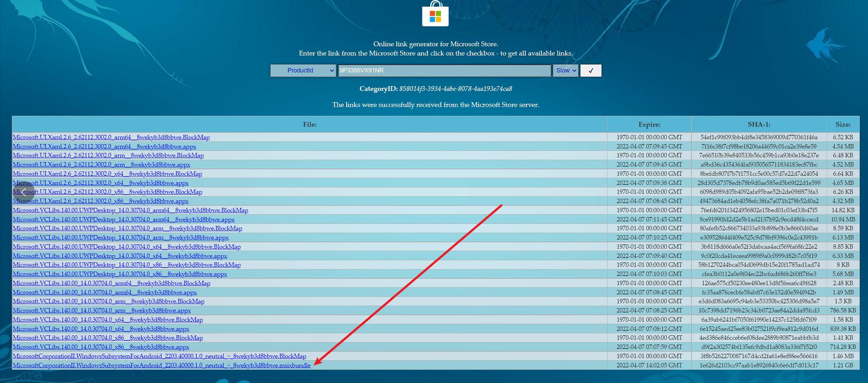868x383 pixels.
Task: Open VCLibs.140.00_14.0.30704.0 x86 BlockMap link
Action: point(108,338)
